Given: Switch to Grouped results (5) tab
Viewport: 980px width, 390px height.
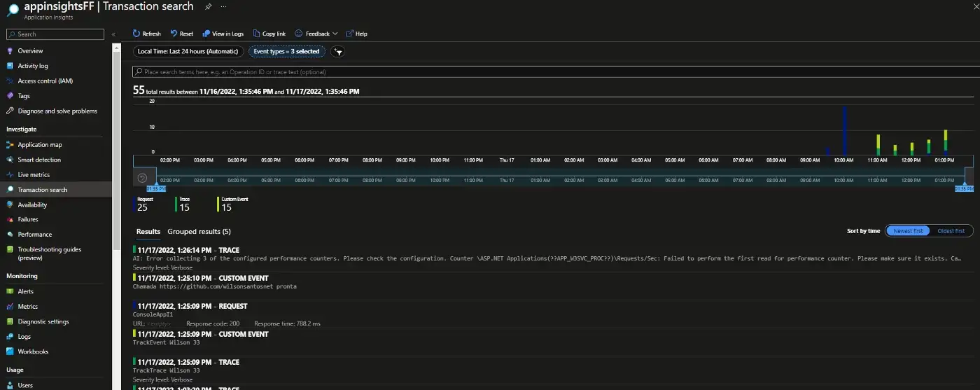Looking at the screenshot, I should 199,231.
